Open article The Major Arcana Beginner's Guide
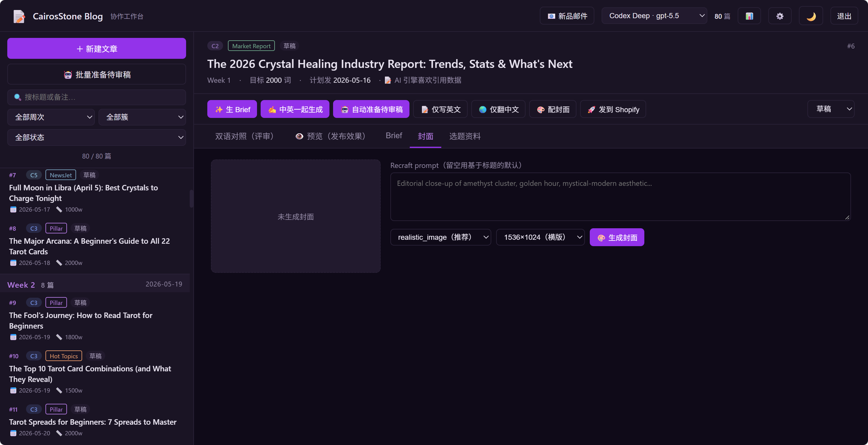This screenshot has width=868, height=445. coord(95,246)
